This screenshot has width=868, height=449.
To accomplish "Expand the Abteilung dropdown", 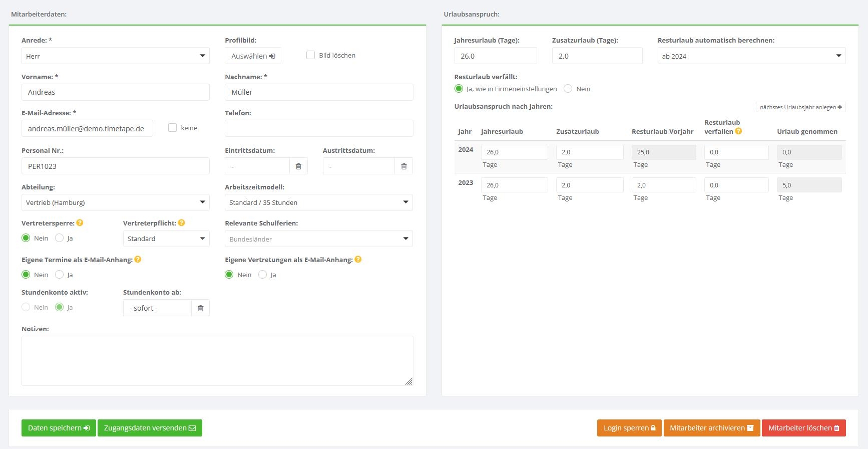I will pos(116,202).
